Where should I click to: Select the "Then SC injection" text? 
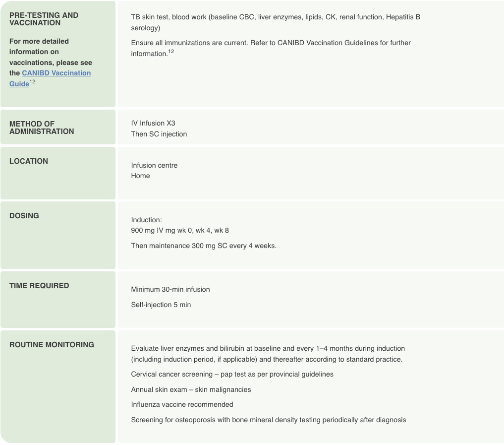(159, 134)
